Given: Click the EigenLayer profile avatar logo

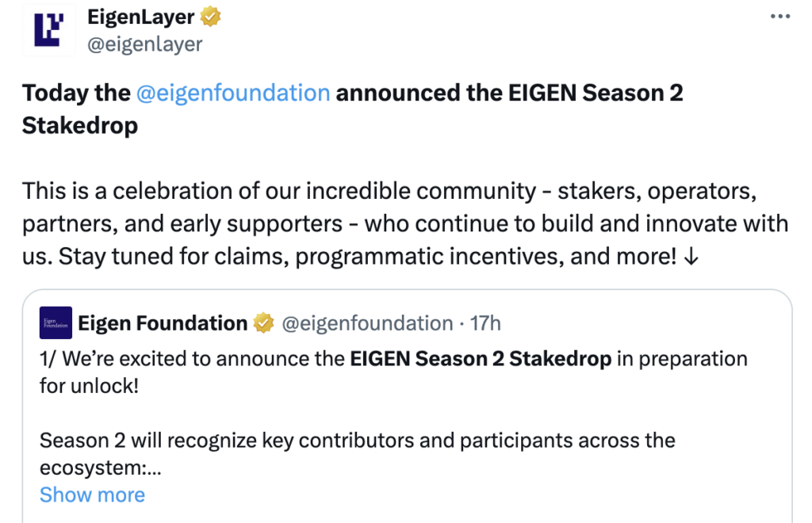Looking at the screenshot, I should 48,30.
